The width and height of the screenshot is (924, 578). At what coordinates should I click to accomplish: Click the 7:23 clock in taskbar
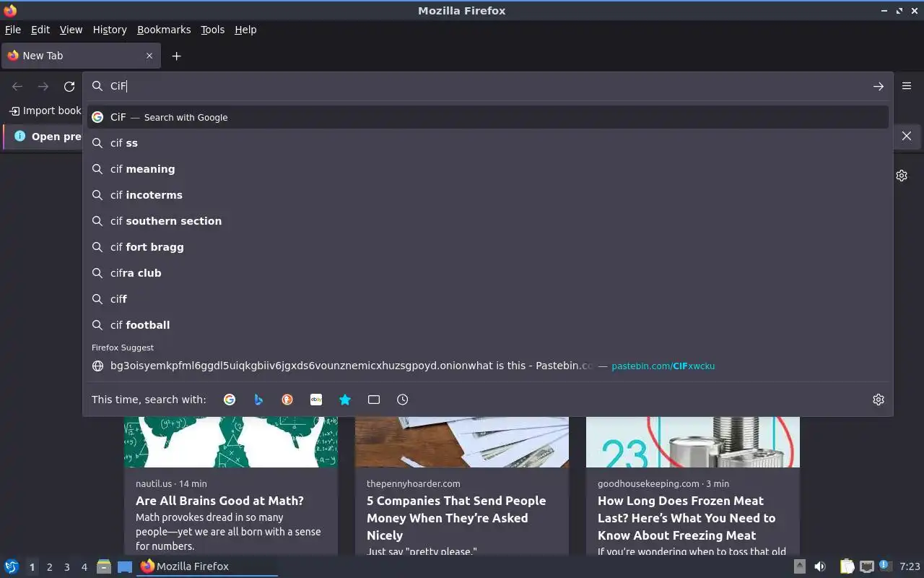pyautogui.click(x=910, y=566)
